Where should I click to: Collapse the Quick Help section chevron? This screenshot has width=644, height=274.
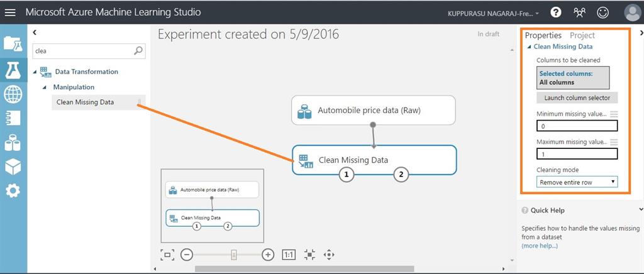(641, 210)
